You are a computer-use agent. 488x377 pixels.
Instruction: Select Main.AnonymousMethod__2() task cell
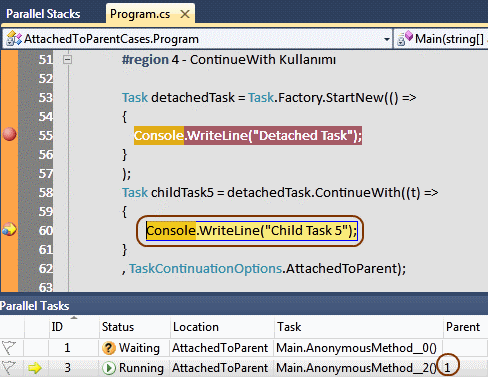(x=356, y=368)
